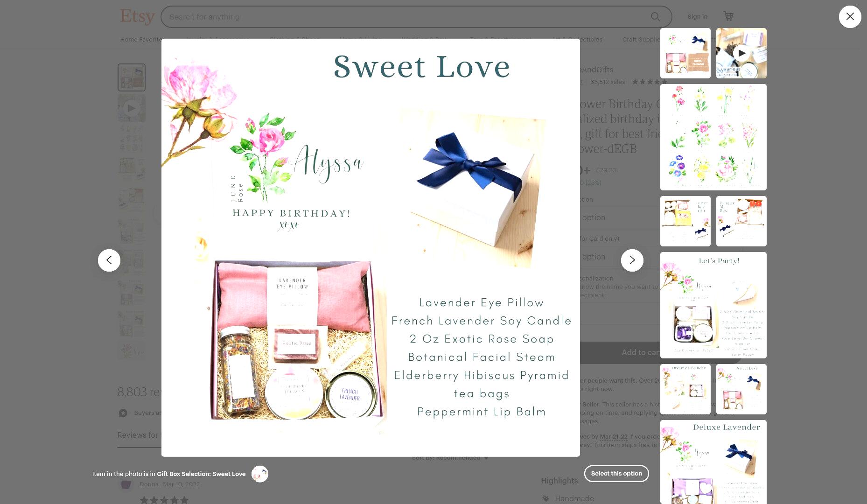The height and width of the screenshot is (504, 867).
Task: Click the main Sweet Love gift image
Action: tap(371, 247)
